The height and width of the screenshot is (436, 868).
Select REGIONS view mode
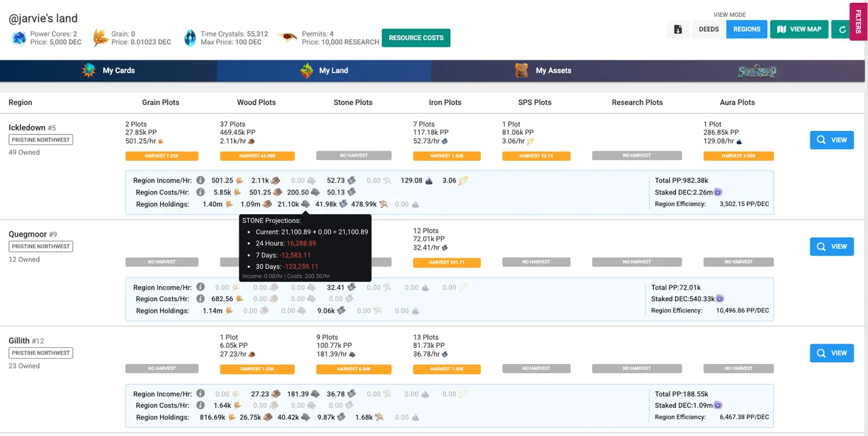click(747, 29)
